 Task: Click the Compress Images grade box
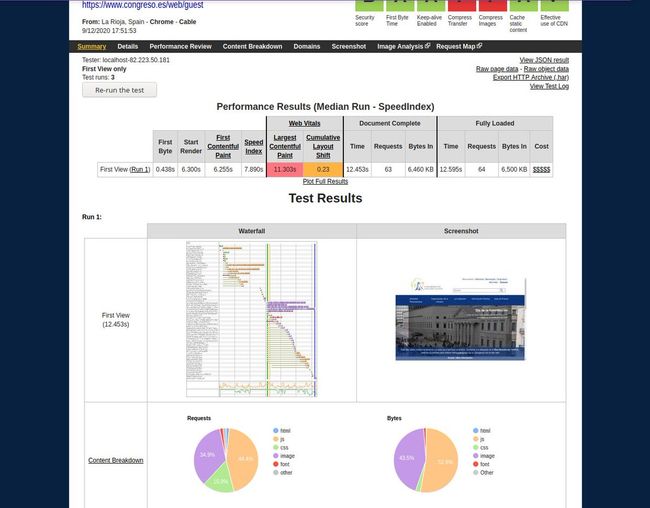pos(490,5)
